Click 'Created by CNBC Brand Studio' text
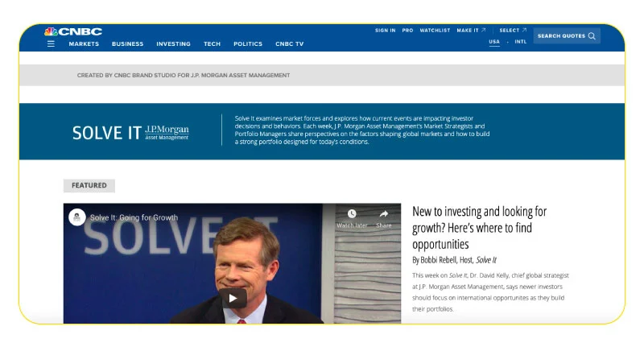This screenshot has width=644, height=347. [x=184, y=75]
